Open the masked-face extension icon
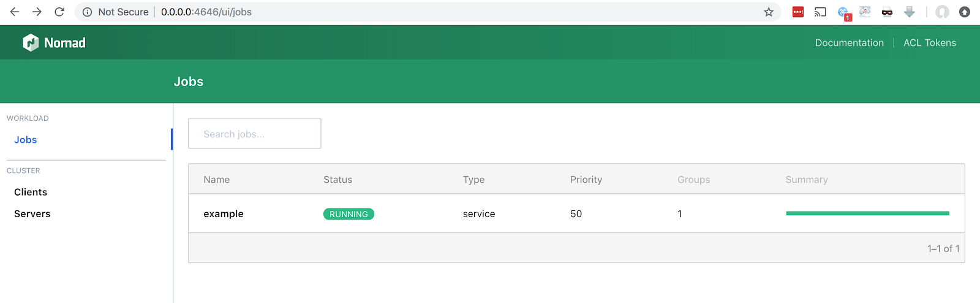Viewport: 980px width, 303px height. pyautogui.click(x=887, y=12)
